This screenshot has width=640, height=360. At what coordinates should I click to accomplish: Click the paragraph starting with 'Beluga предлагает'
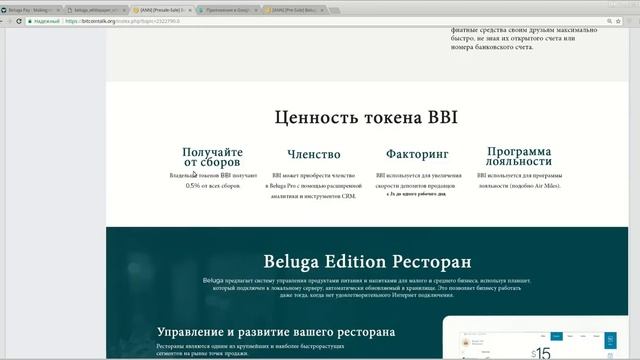(367, 288)
